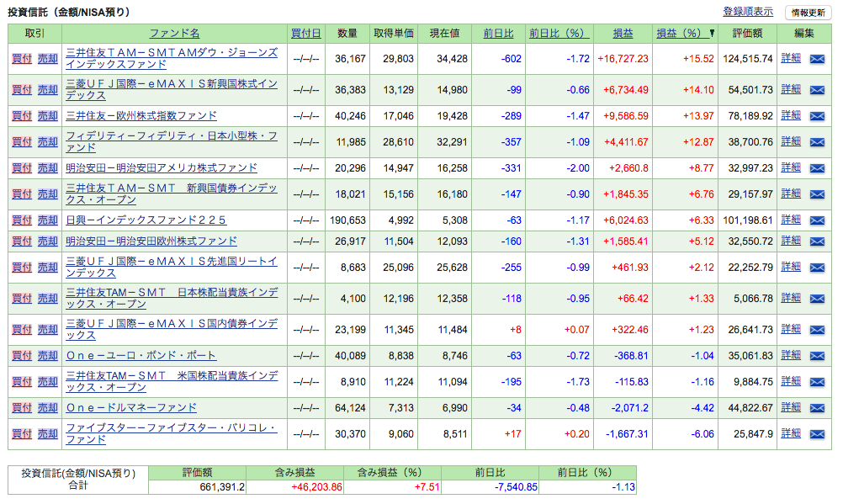Click 売却 for ダウ・ジョーンズインデックスファンド

click(x=48, y=59)
